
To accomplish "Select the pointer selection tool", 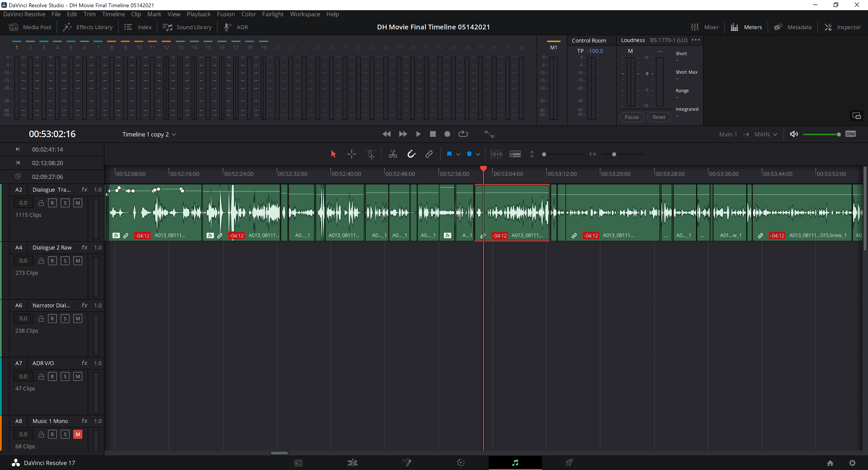I will tap(333, 154).
